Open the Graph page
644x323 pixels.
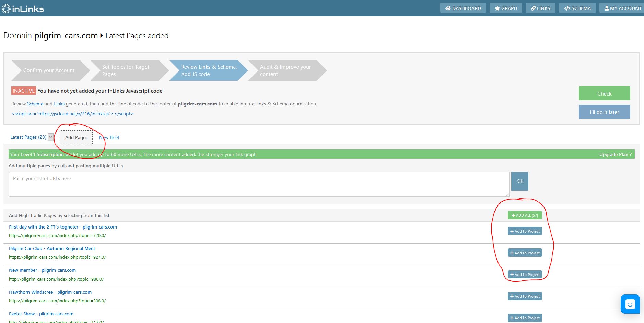[x=506, y=8]
